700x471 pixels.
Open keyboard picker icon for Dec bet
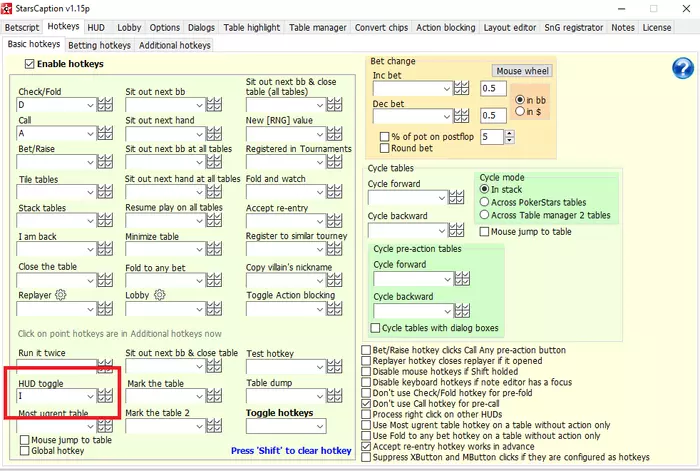click(462, 116)
